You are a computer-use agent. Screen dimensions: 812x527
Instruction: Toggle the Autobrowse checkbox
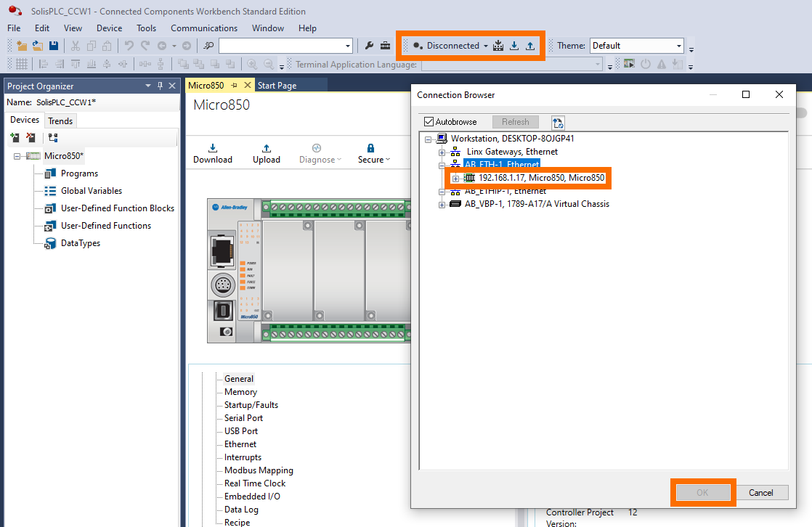point(429,122)
